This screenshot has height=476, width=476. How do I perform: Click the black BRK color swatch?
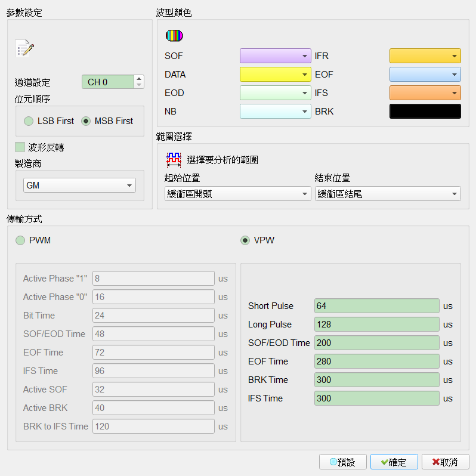tap(425, 112)
